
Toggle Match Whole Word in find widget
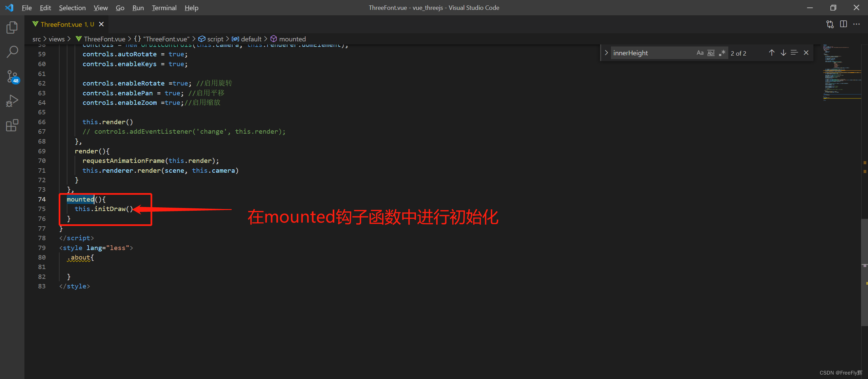tap(711, 53)
